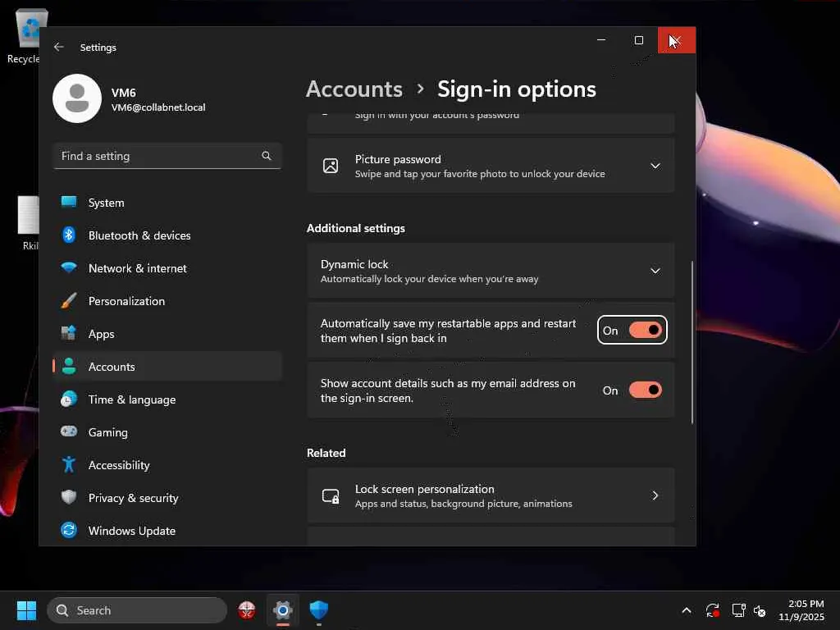Click the Personalization brush icon
840x630 pixels.
point(69,300)
